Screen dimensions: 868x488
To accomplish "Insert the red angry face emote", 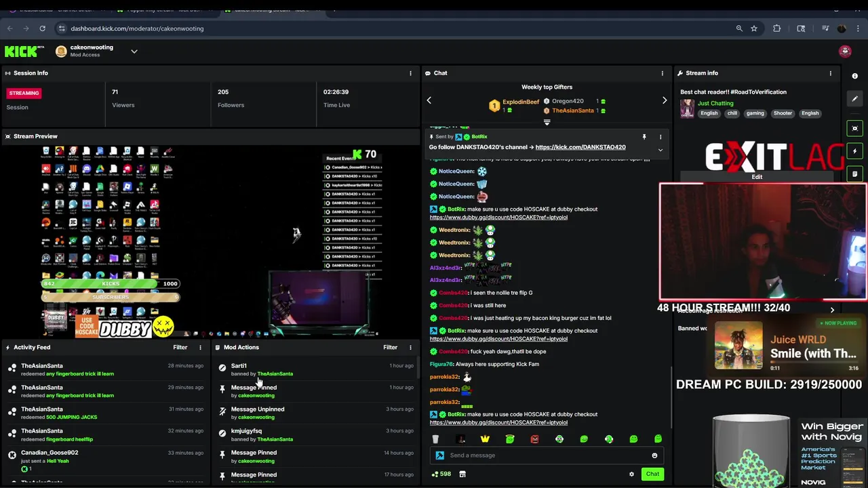I will [x=534, y=439].
